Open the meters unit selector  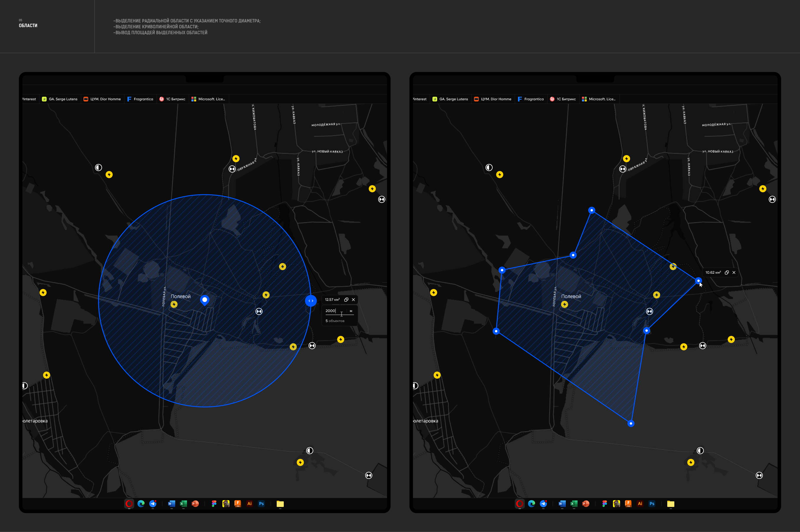(351, 311)
